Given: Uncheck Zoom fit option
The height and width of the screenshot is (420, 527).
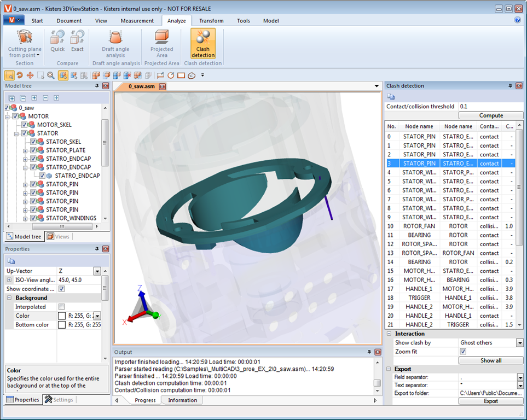Looking at the screenshot, I should (x=463, y=352).
